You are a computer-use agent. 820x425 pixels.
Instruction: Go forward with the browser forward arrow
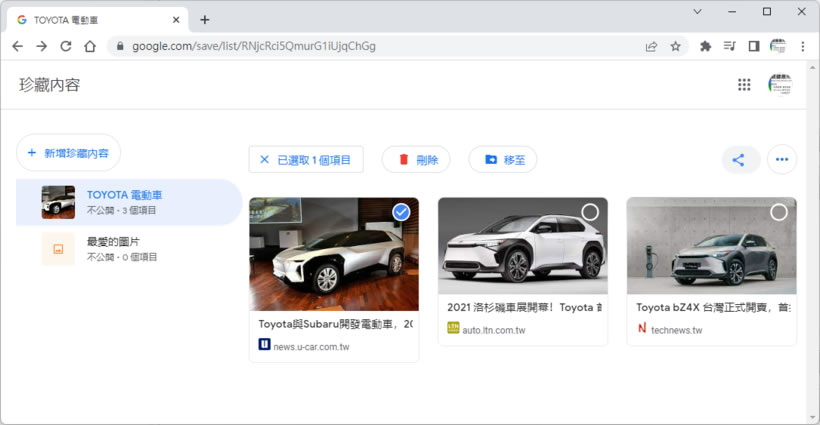[x=42, y=46]
